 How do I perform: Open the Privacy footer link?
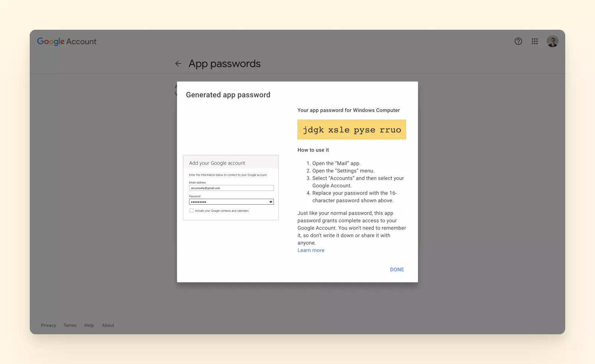click(x=48, y=325)
